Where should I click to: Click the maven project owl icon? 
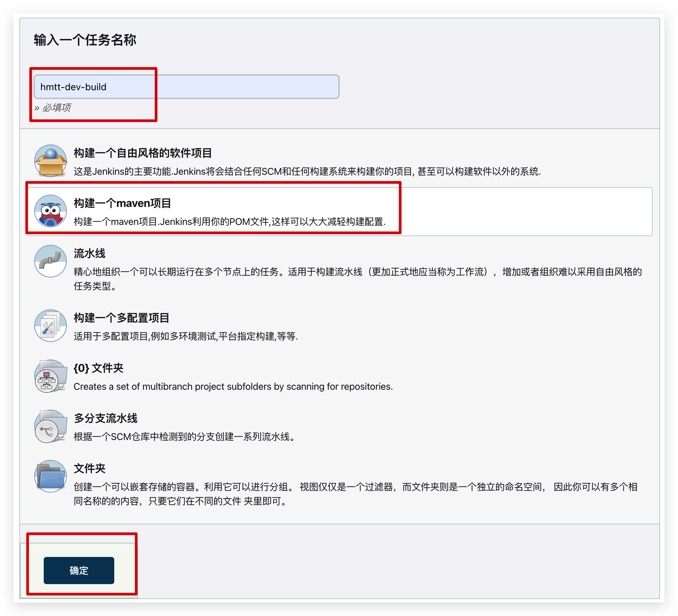pos(51,211)
